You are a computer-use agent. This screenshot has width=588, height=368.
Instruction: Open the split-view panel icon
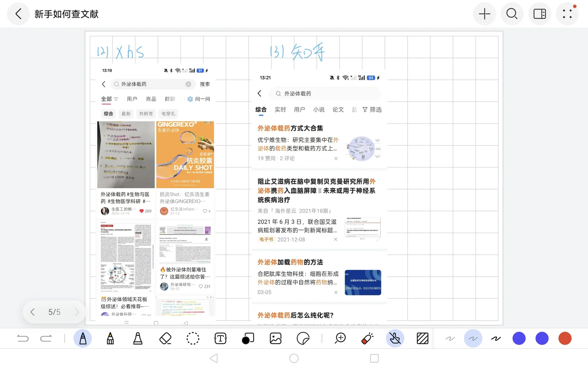click(540, 14)
